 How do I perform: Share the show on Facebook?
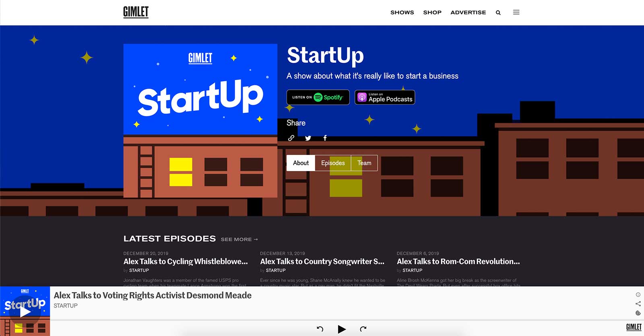325,138
